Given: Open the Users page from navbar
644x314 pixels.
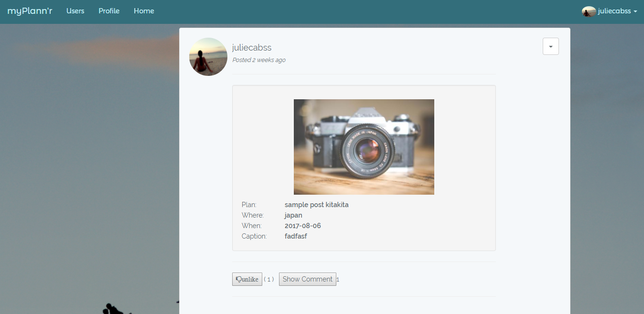Looking at the screenshot, I should tap(75, 11).
